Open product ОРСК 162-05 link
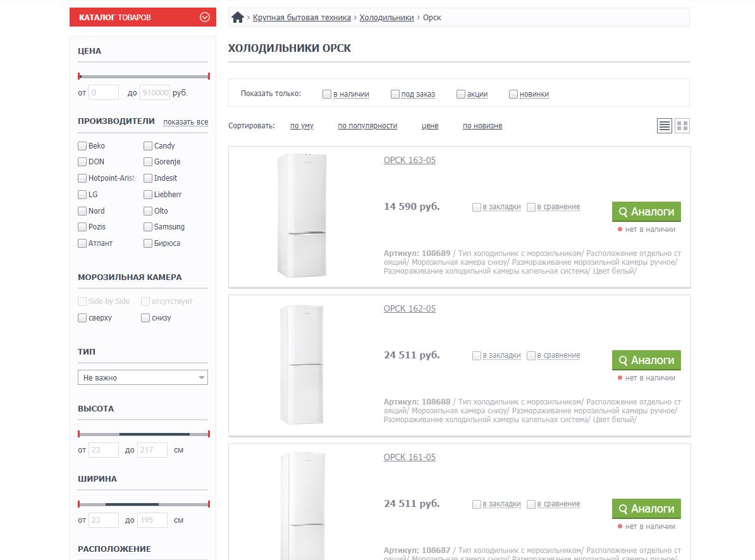Viewport: 755px width, 560px height. [x=410, y=308]
